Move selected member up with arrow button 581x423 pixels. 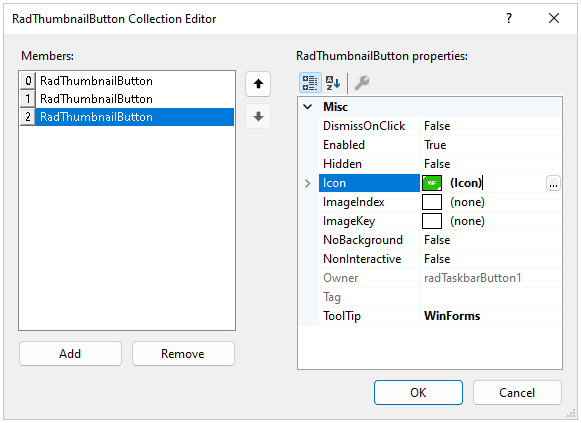click(258, 84)
